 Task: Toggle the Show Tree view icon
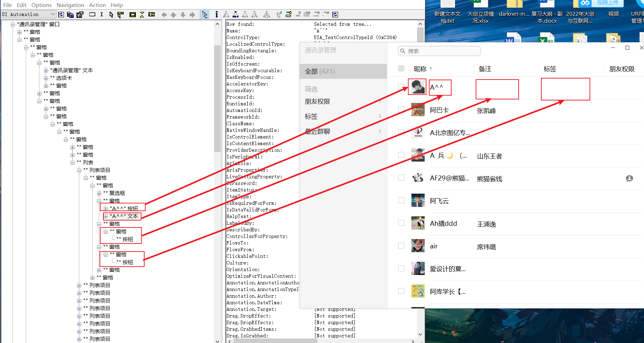point(205,14)
